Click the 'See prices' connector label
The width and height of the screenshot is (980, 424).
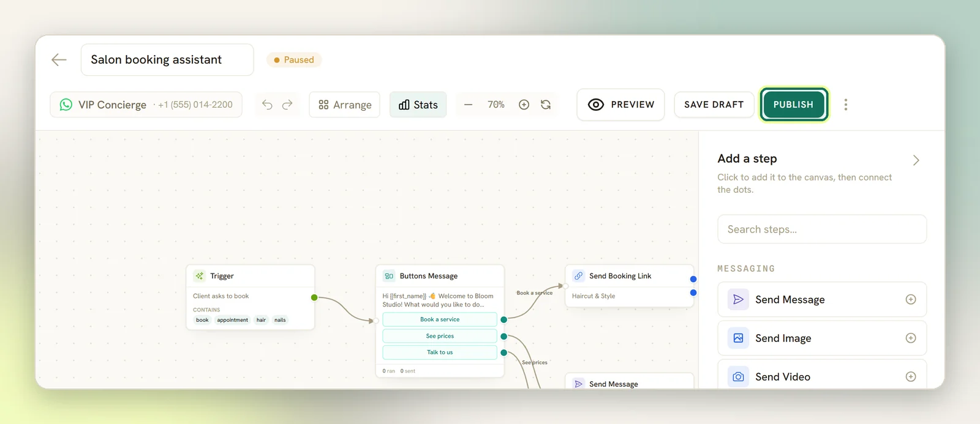tap(535, 363)
